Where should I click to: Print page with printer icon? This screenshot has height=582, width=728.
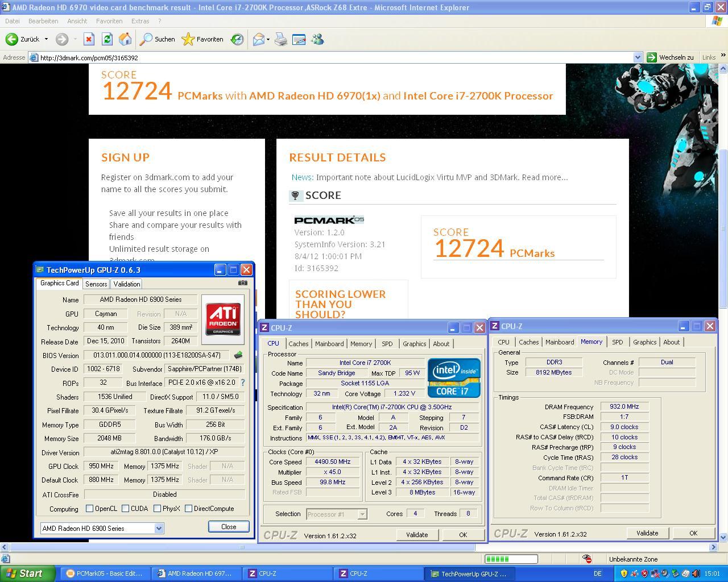tap(281, 39)
